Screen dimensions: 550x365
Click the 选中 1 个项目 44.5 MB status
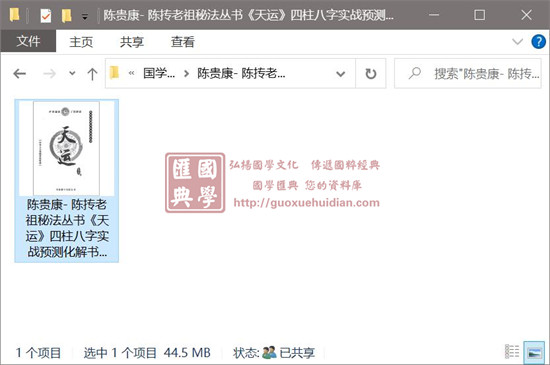click(x=147, y=352)
